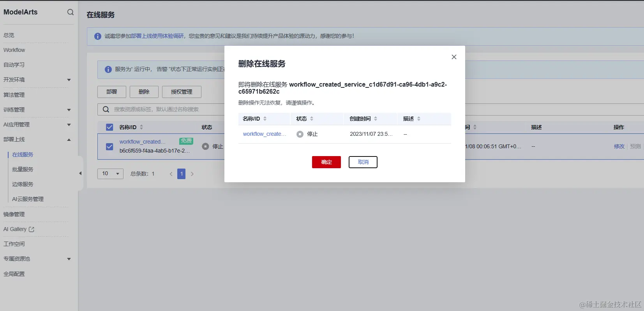
Task: Click the search magnifier in the resource search box
Action: 106,109
